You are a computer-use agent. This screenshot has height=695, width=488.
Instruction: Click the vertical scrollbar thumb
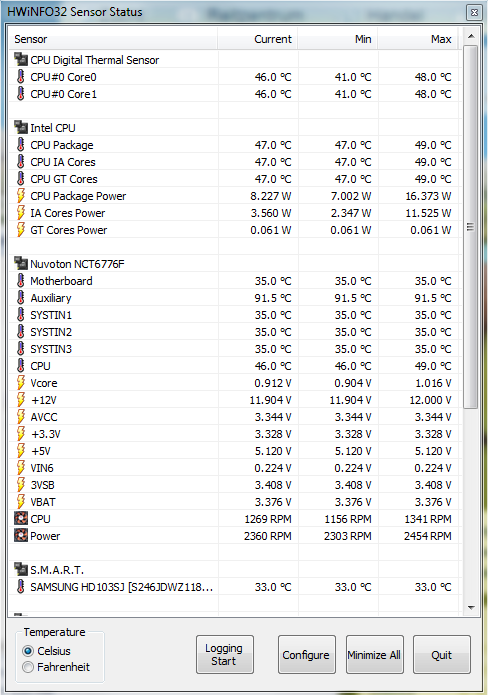(x=471, y=226)
